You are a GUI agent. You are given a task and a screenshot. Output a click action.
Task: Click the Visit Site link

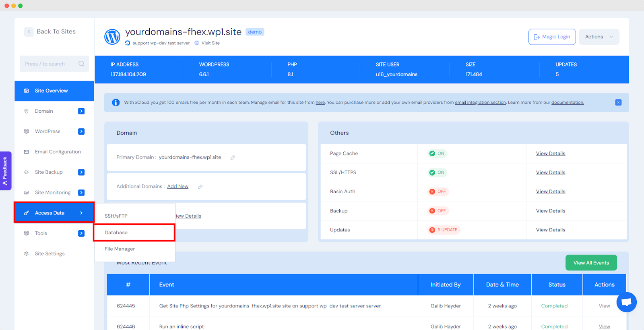tap(211, 43)
